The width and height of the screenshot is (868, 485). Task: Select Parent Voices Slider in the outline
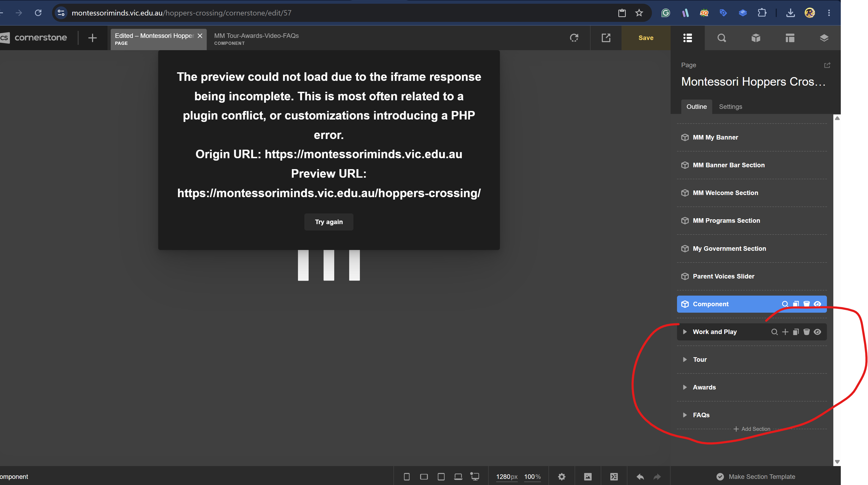pos(752,276)
